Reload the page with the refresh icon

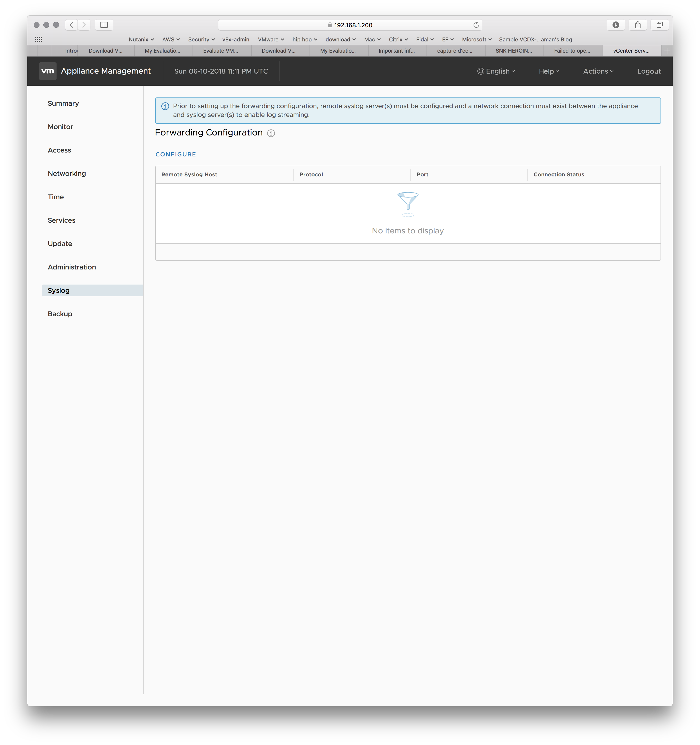coord(476,25)
